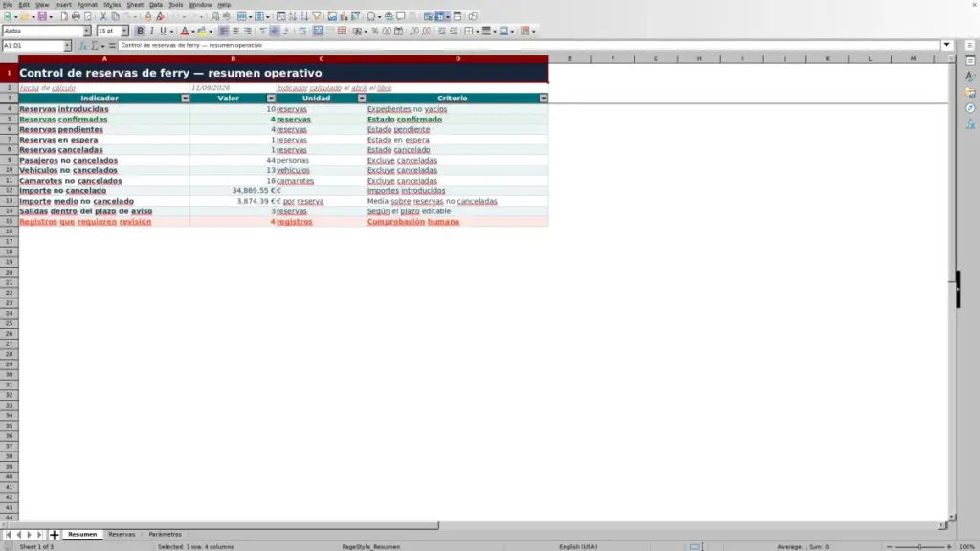The height and width of the screenshot is (551, 980).
Task: Expand the formula bar arrow
Action: pyautogui.click(x=947, y=46)
